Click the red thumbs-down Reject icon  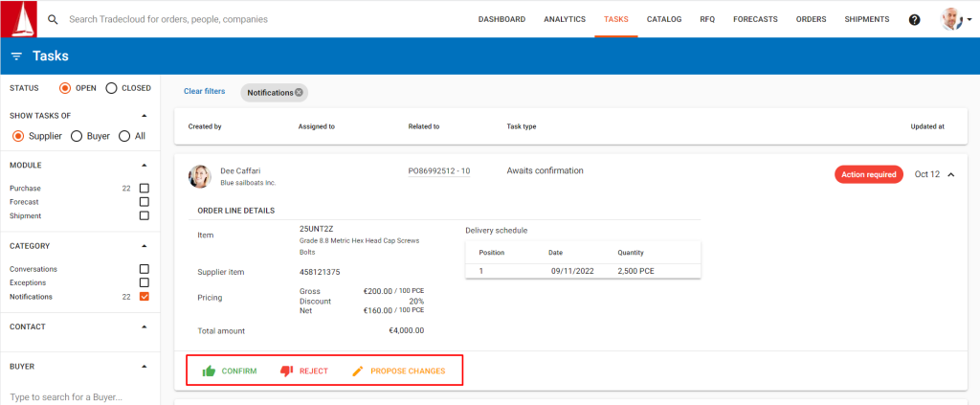287,371
